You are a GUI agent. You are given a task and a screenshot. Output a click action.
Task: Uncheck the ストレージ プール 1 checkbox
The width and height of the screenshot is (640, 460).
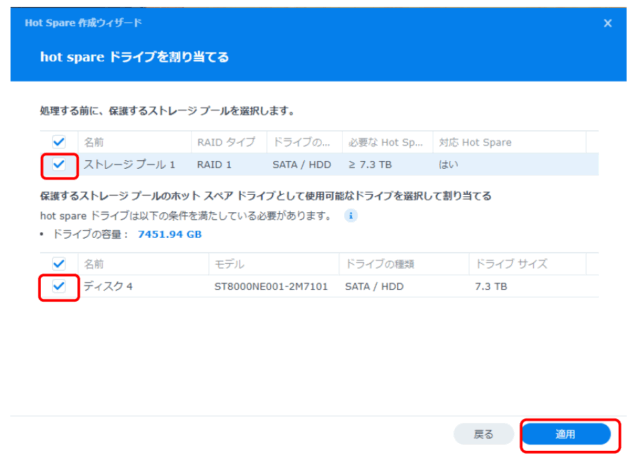(58, 163)
